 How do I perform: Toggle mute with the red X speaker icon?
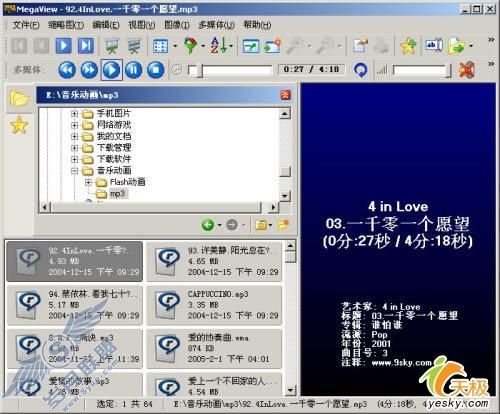(466, 70)
